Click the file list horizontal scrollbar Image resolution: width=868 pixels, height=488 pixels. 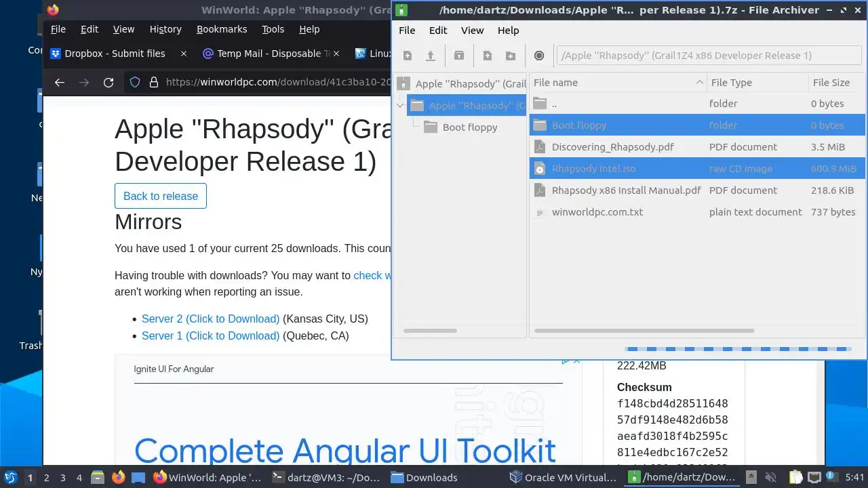(x=644, y=331)
